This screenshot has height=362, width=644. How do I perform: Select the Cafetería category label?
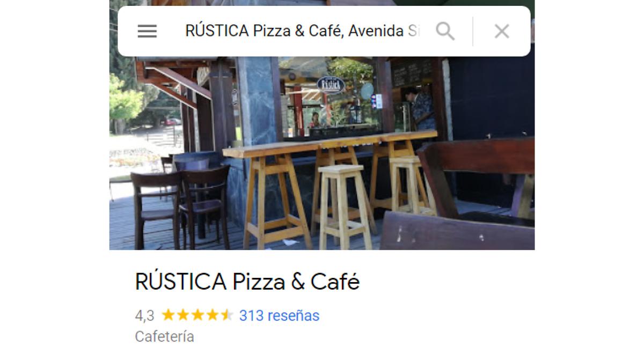click(164, 337)
